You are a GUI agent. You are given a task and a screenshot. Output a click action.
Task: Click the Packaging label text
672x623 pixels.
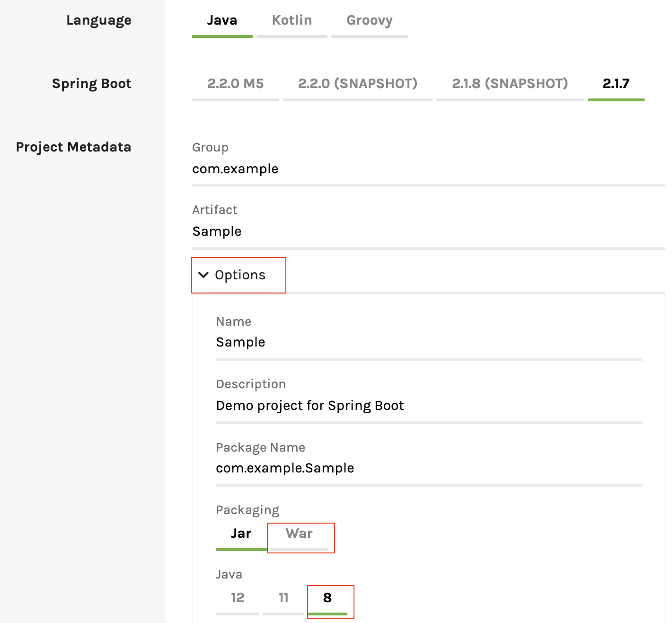tap(248, 510)
